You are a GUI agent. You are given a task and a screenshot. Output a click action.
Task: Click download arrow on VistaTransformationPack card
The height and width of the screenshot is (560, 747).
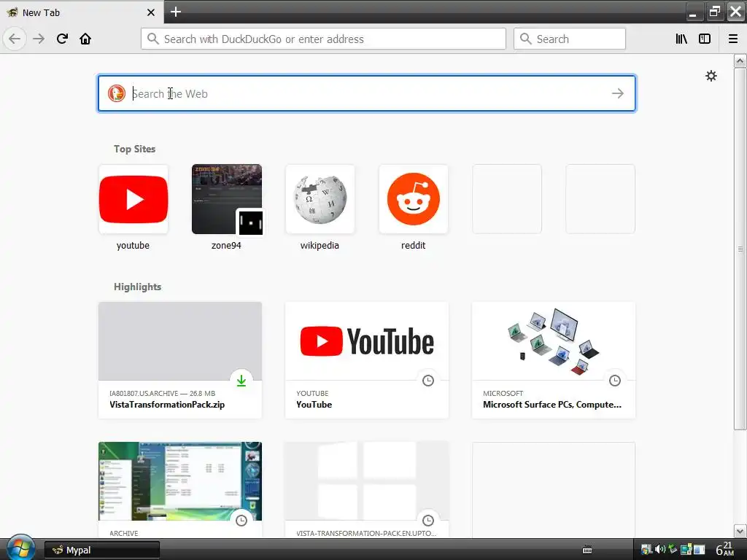[x=241, y=381]
